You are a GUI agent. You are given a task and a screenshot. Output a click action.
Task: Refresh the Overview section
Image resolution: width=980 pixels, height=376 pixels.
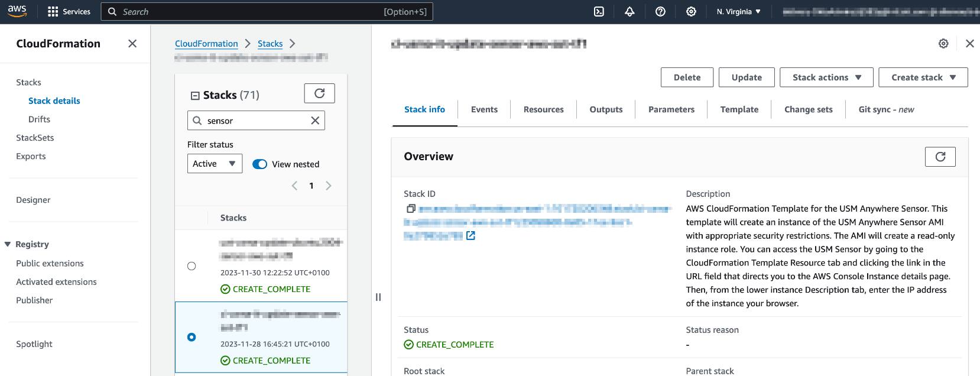point(940,157)
